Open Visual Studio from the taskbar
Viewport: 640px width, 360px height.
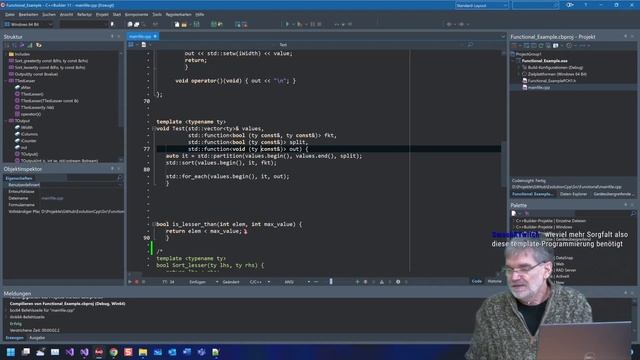[70, 352]
